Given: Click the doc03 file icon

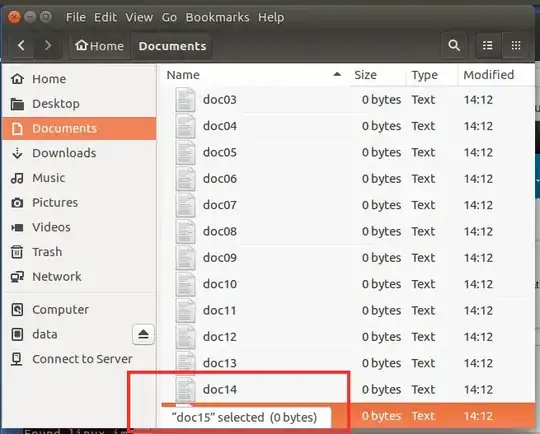Looking at the screenshot, I should (185, 100).
